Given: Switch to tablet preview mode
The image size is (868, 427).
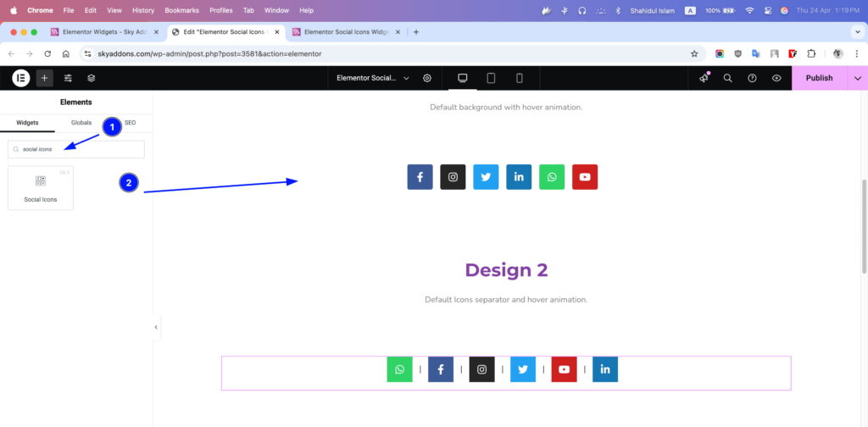Looking at the screenshot, I should (x=491, y=78).
